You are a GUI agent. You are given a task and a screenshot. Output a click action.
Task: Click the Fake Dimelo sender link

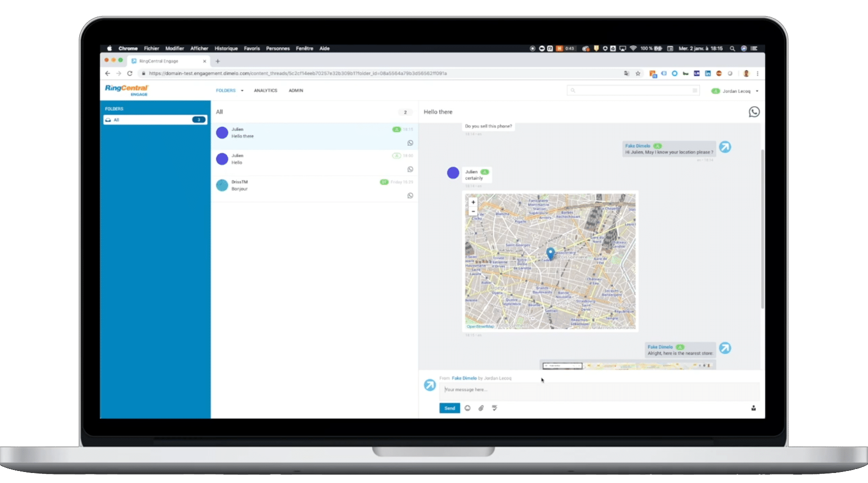(x=464, y=378)
